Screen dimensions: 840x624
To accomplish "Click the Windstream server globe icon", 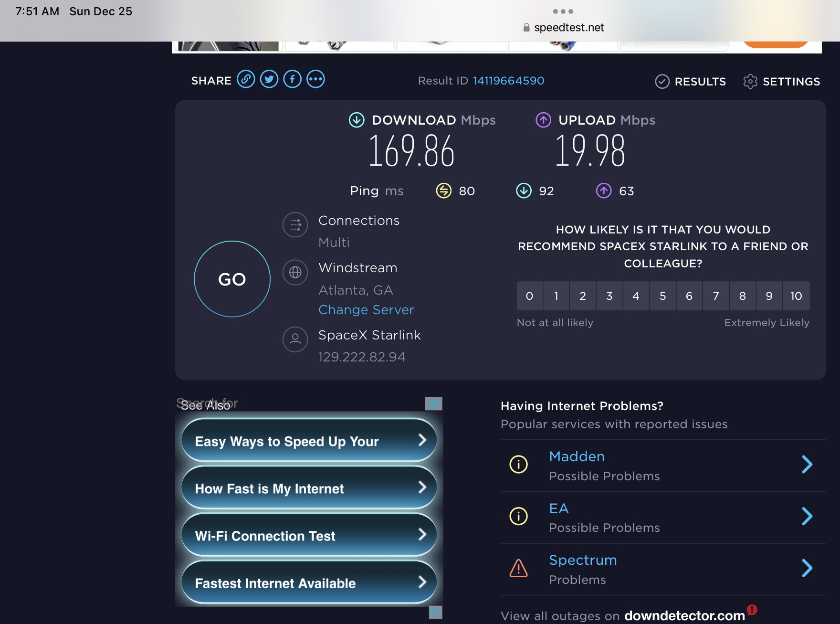I will click(x=295, y=272).
